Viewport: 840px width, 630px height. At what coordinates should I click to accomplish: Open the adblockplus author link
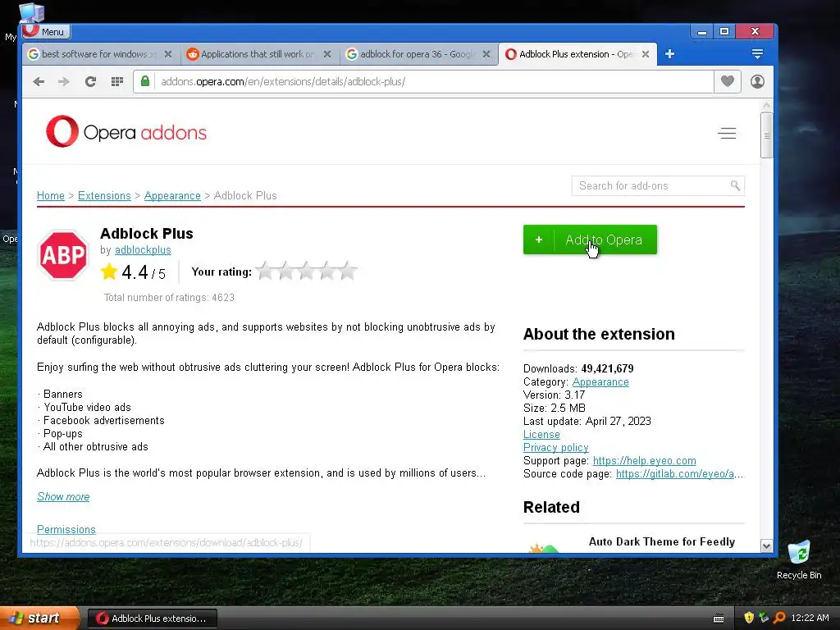coord(143,250)
